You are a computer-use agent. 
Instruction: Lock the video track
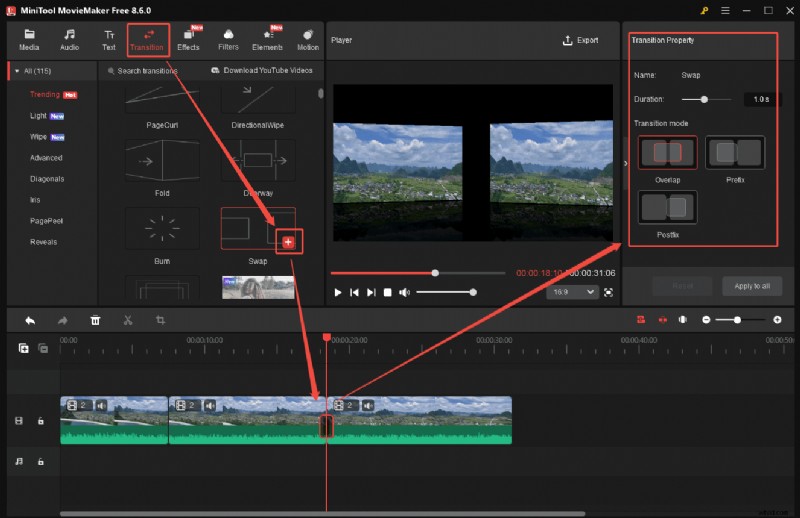pyautogui.click(x=40, y=421)
